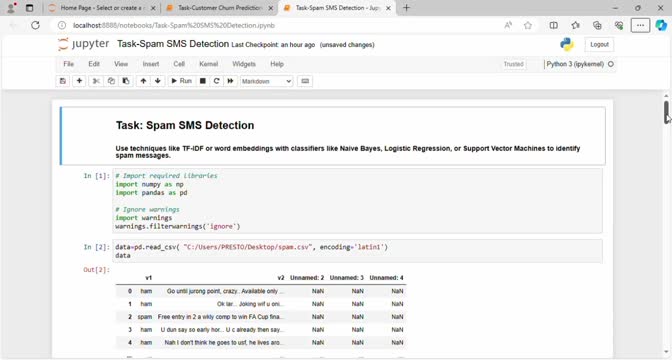Open the command palette keyboard icon

click(305, 81)
